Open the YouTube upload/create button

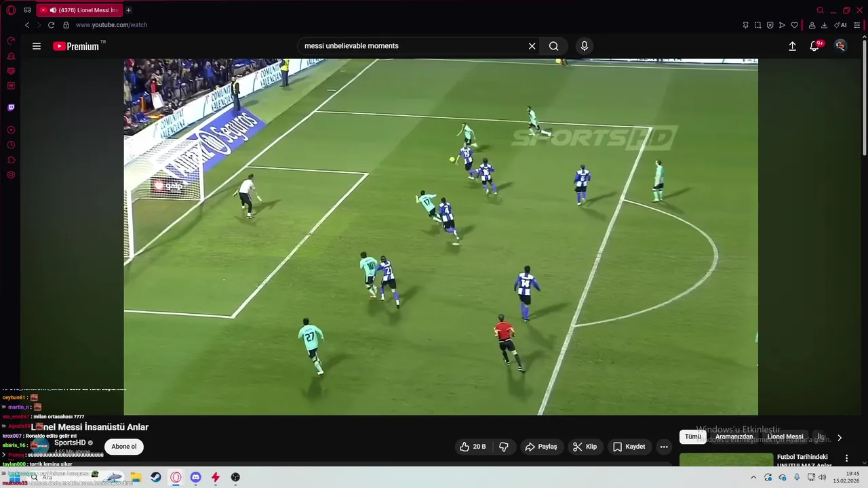tap(792, 46)
